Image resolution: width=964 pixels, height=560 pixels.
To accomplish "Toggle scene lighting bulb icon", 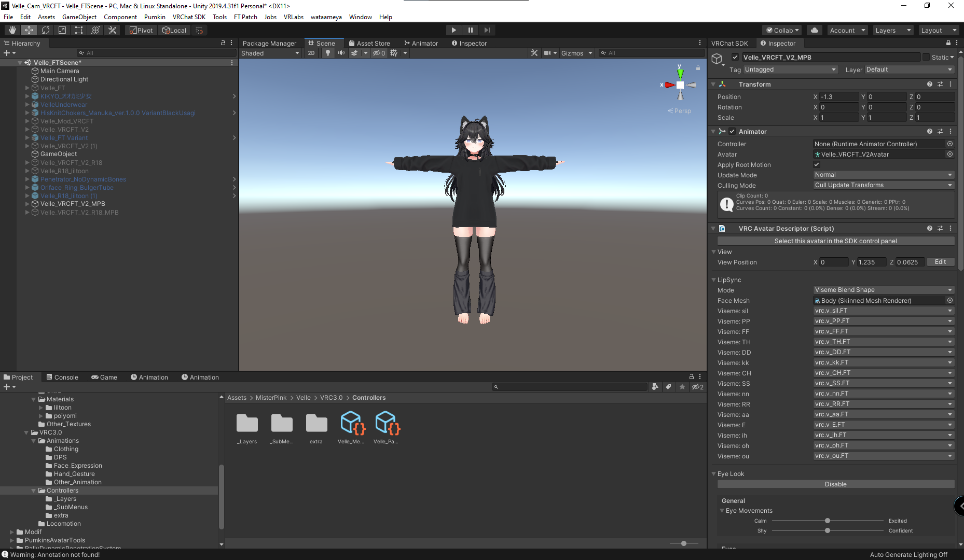I will point(327,53).
